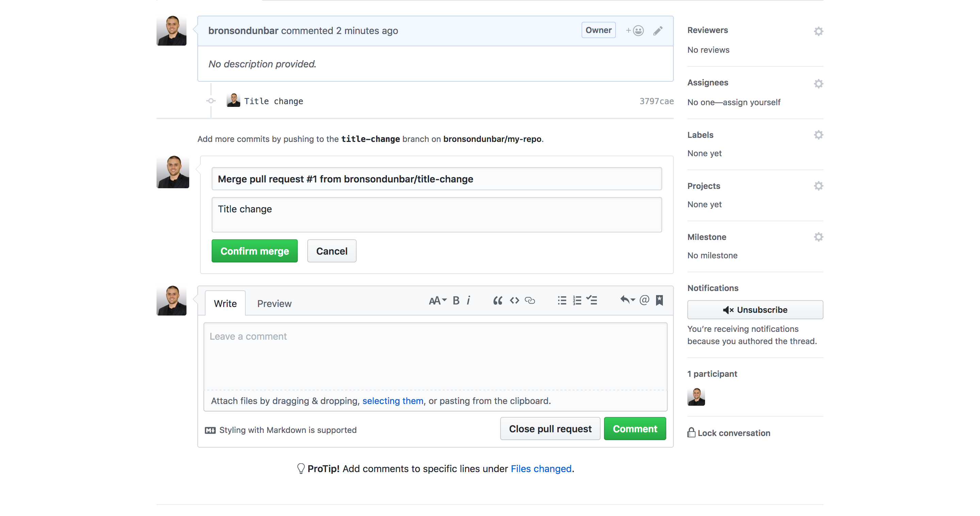Insert a task list in comment editor
Image resolution: width=980 pixels, height=516 pixels.
592,301
